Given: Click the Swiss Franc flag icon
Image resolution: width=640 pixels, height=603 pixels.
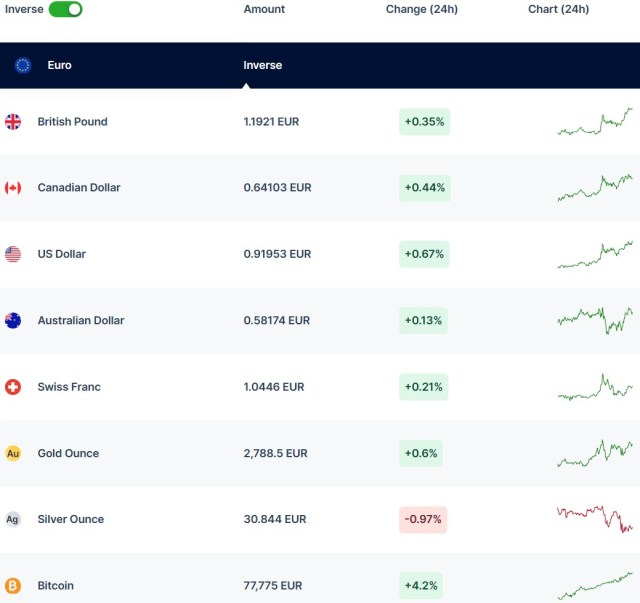Looking at the screenshot, I should pos(13,387).
